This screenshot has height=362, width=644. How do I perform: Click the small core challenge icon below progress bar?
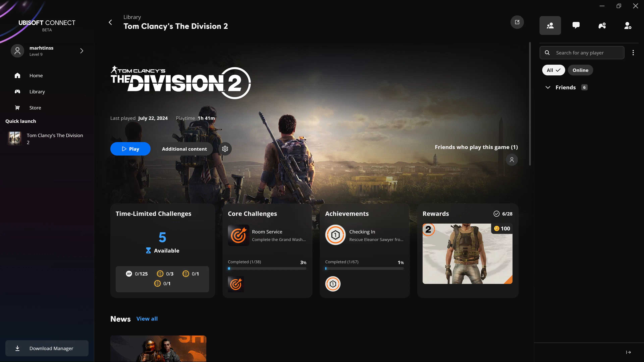point(236,284)
